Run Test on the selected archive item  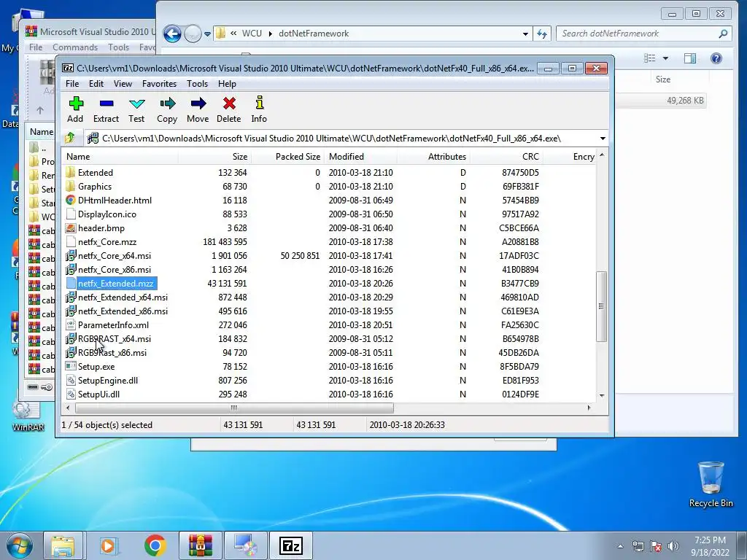[136, 109]
